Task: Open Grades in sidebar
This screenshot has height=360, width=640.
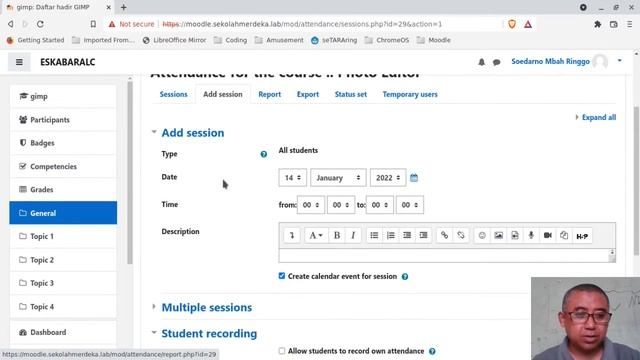Action: coord(63,189)
